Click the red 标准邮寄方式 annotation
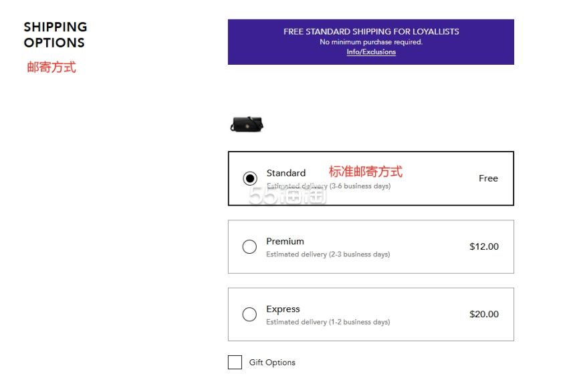The height and width of the screenshot is (392, 575). click(366, 172)
